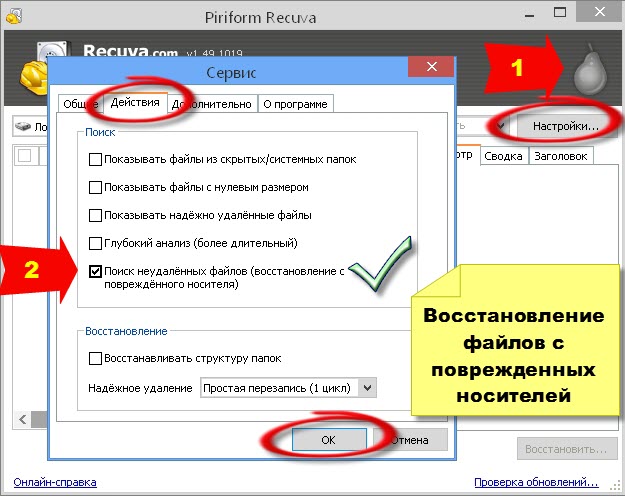This screenshot has width=625, height=496.
Task: Click the Восстановить... button
Action: 566,449
